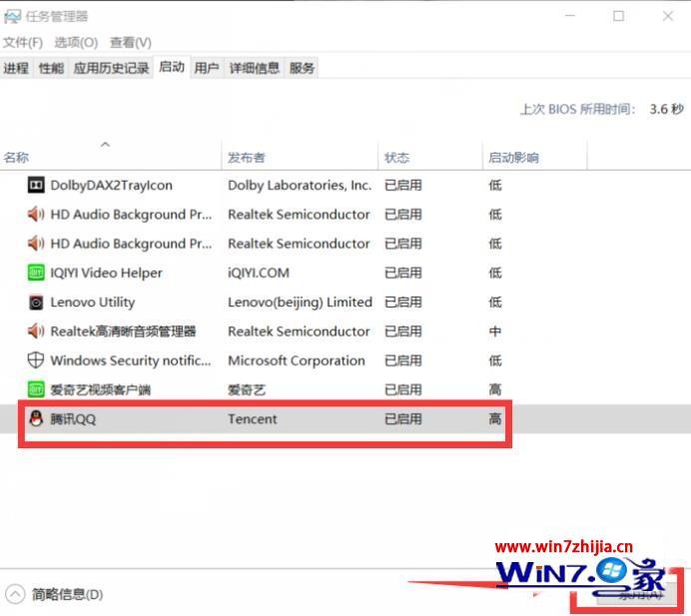
Task: Maximize the Task Manager window
Action: [618, 16]
